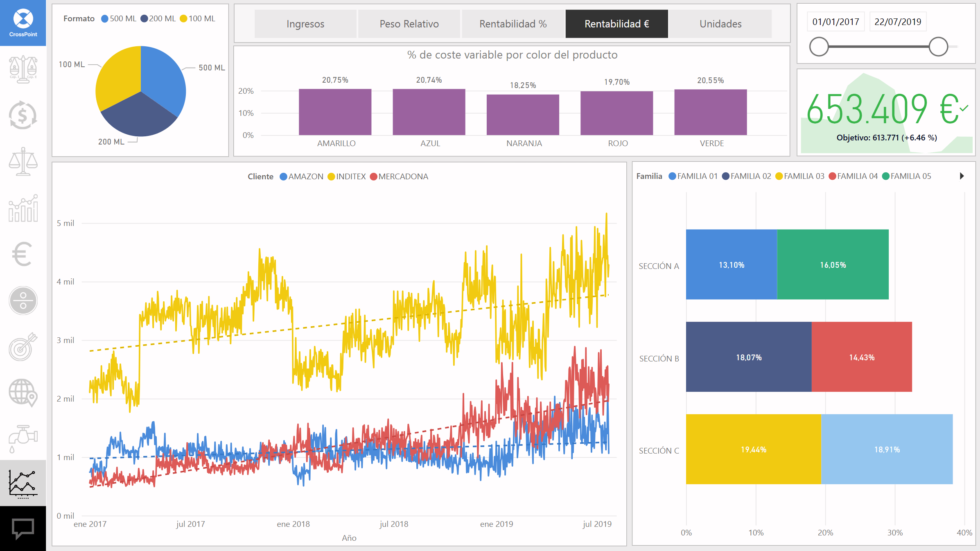Click the SECCIÓN C axis label

pos(659,451)
